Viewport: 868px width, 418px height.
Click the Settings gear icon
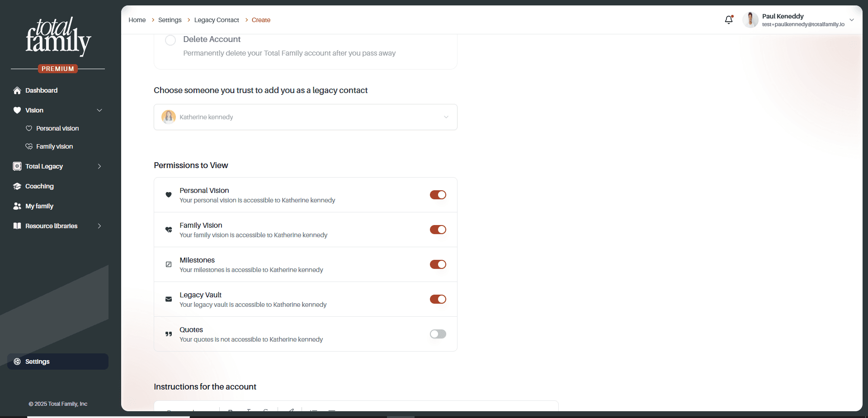coord(17,362)
